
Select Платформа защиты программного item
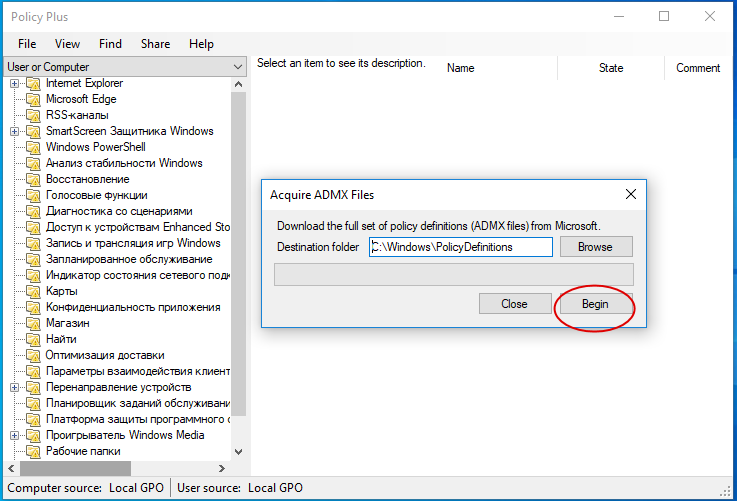tap(138, 419)
